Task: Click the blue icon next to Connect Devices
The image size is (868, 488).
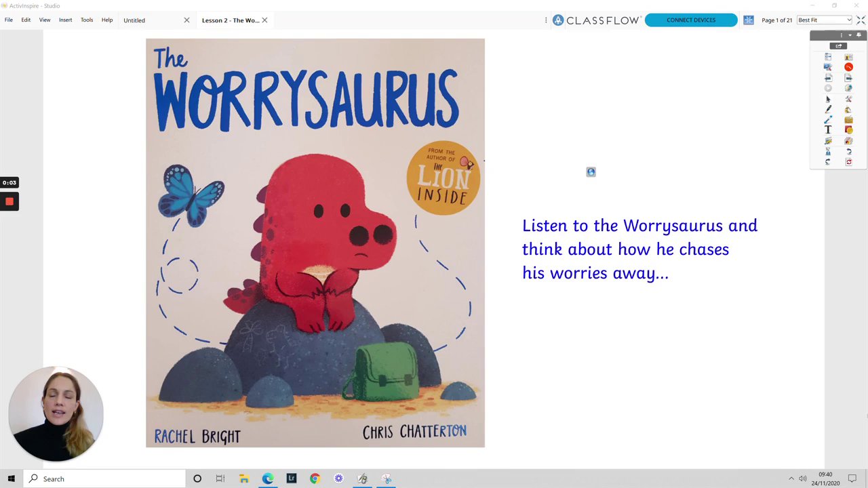Action: click(x=749, y=20)
